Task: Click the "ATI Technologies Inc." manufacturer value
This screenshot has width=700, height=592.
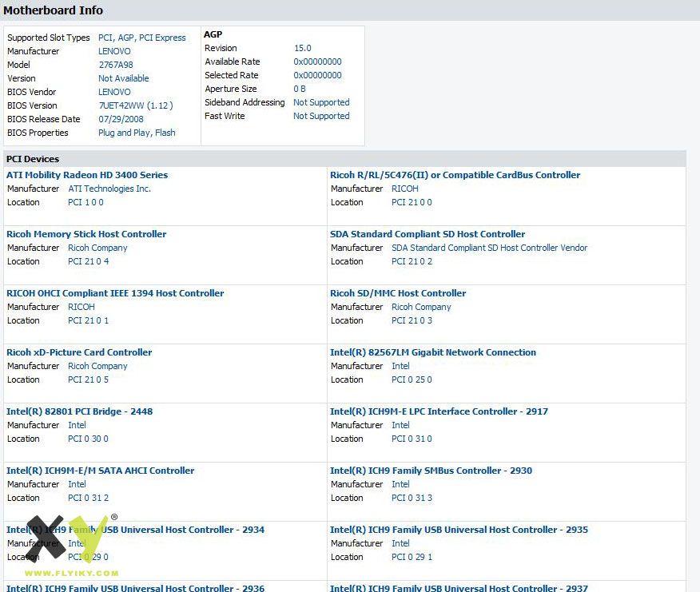Action: click(x=109, y=189)
